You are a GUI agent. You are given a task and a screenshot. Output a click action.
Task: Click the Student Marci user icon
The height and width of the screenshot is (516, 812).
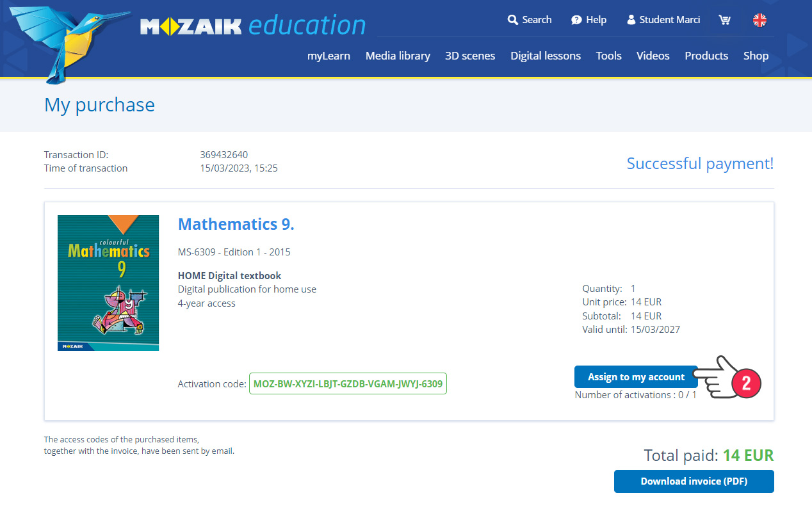[631, 20]
